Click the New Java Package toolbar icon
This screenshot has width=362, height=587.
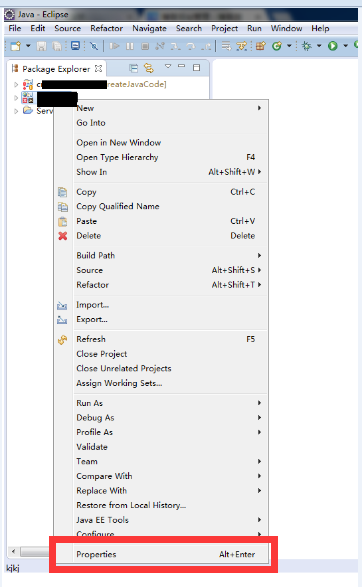[261, 46]
